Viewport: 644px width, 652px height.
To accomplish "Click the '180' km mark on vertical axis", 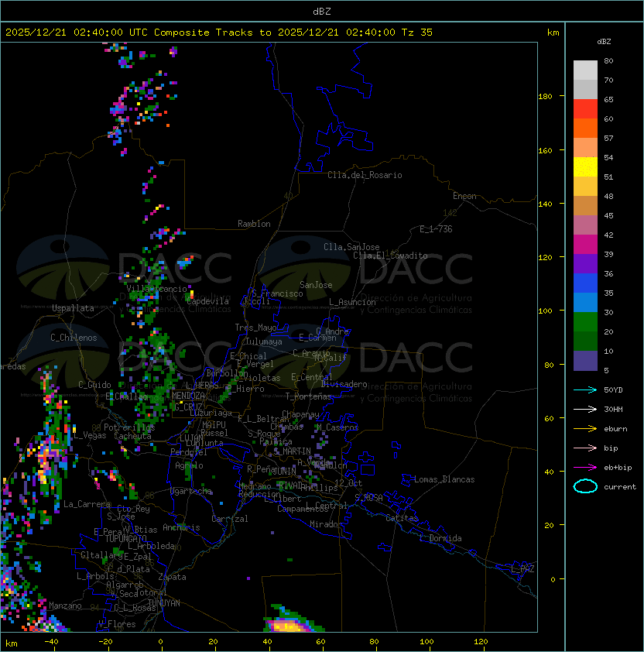I will click(x=545, y=97).
